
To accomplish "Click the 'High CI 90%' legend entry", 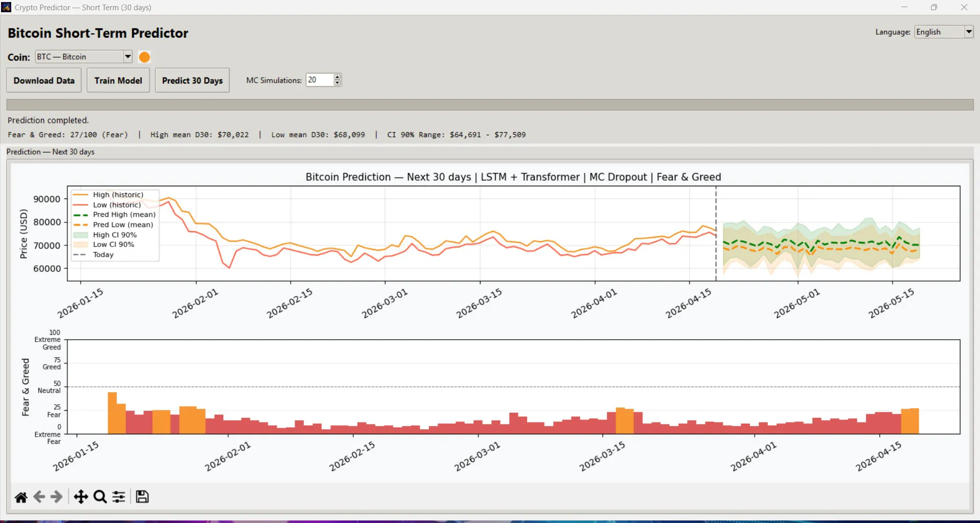I will coord(115,235).
